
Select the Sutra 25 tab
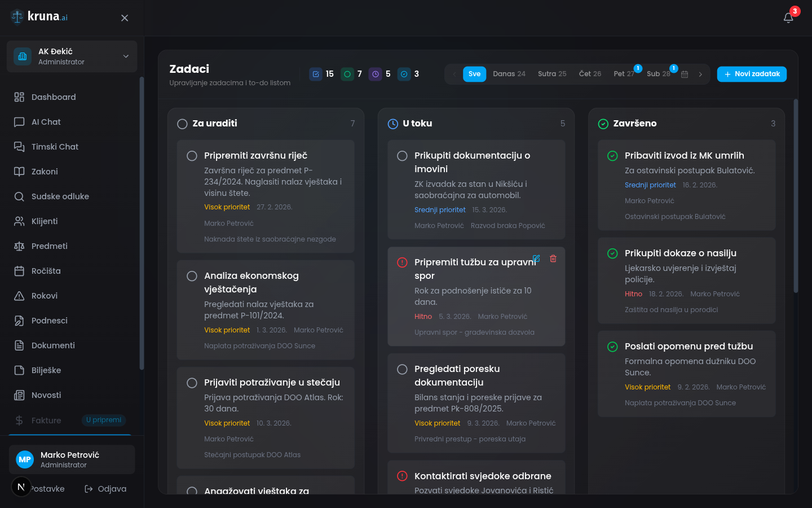[552, 74]
